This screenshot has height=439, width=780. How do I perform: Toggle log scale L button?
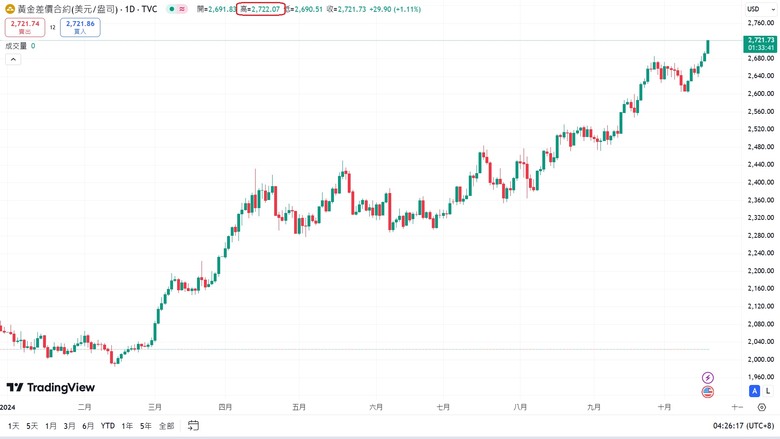(x=768, y=391)
